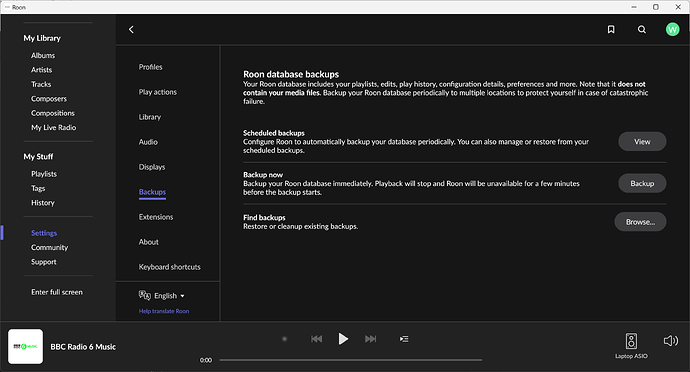Open the About settings tab
The width and height of the screenshot is (690, 372).
(148, 242)
